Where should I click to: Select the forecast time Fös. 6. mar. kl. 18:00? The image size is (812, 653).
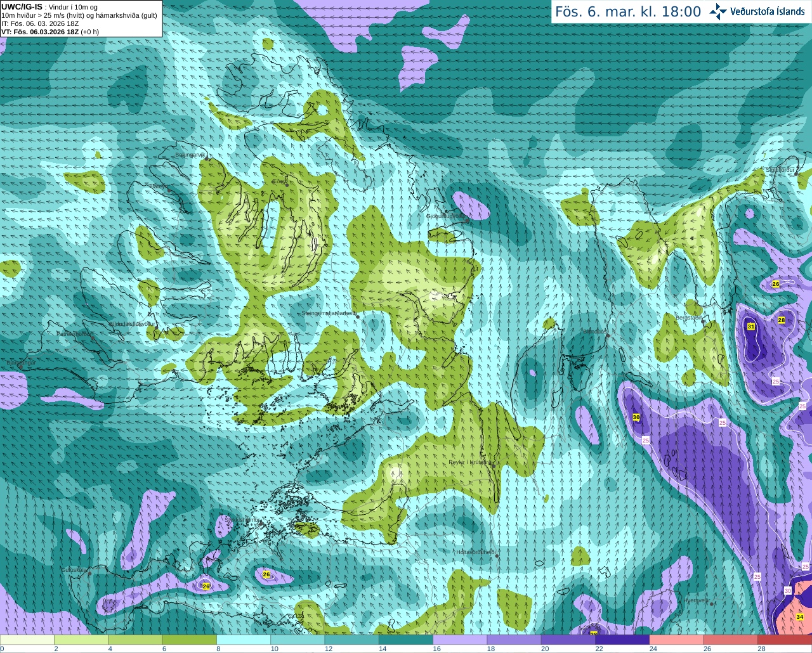pyautogui.click(x=628, y=11)
